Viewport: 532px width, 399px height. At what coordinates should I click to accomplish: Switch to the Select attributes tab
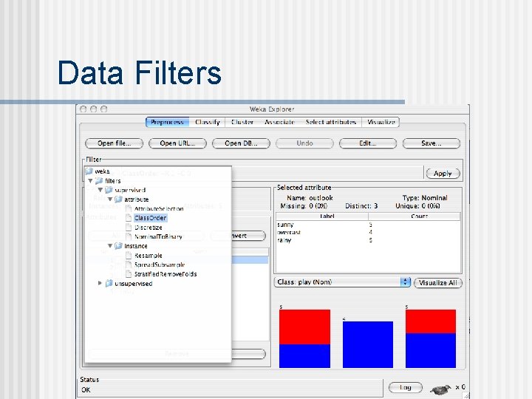point(331,122)
